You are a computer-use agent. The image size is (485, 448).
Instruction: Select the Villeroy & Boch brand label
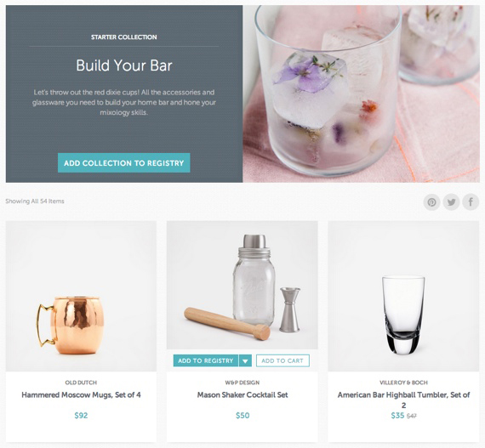(x=403, y=383)
